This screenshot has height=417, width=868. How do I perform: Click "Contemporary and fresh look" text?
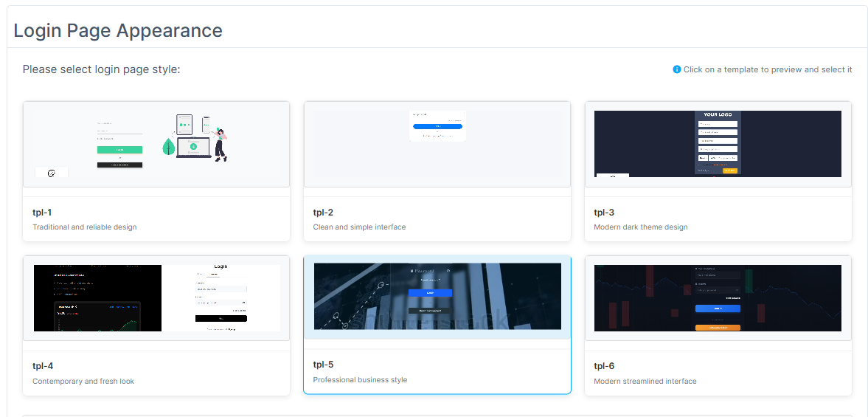83,382
